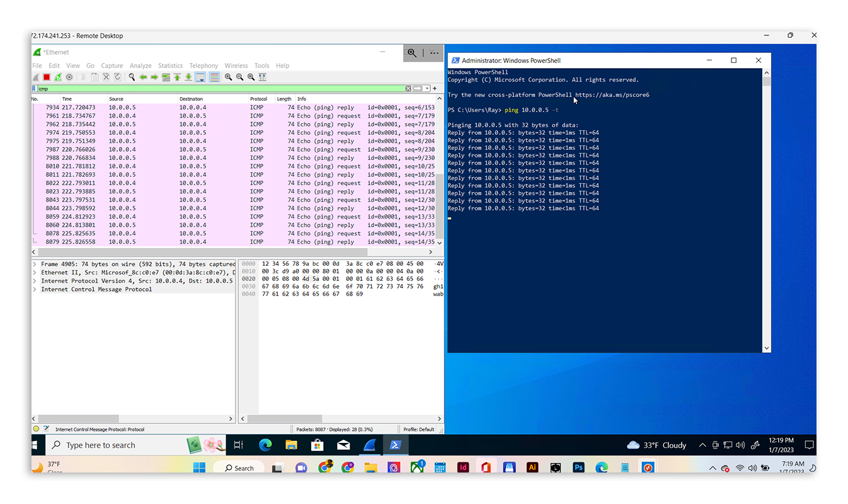
Task: Launch Photoshop from the taskbar
Action: click(x=578, y=467)
